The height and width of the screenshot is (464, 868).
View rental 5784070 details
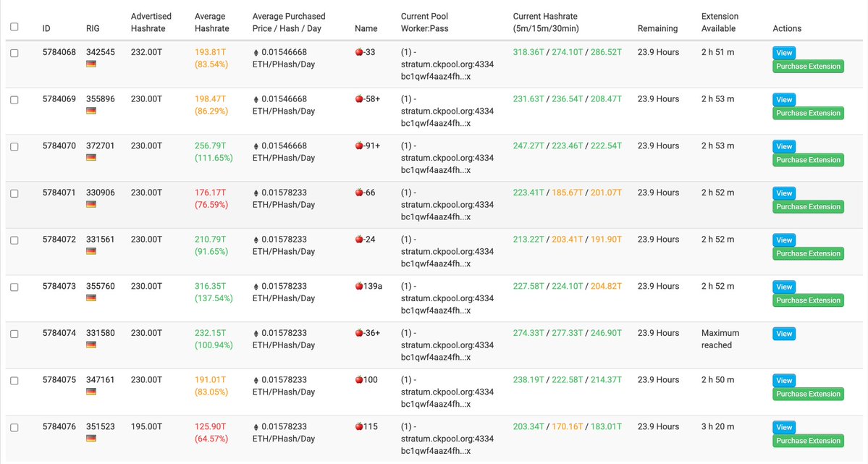(x=784, y=146)
